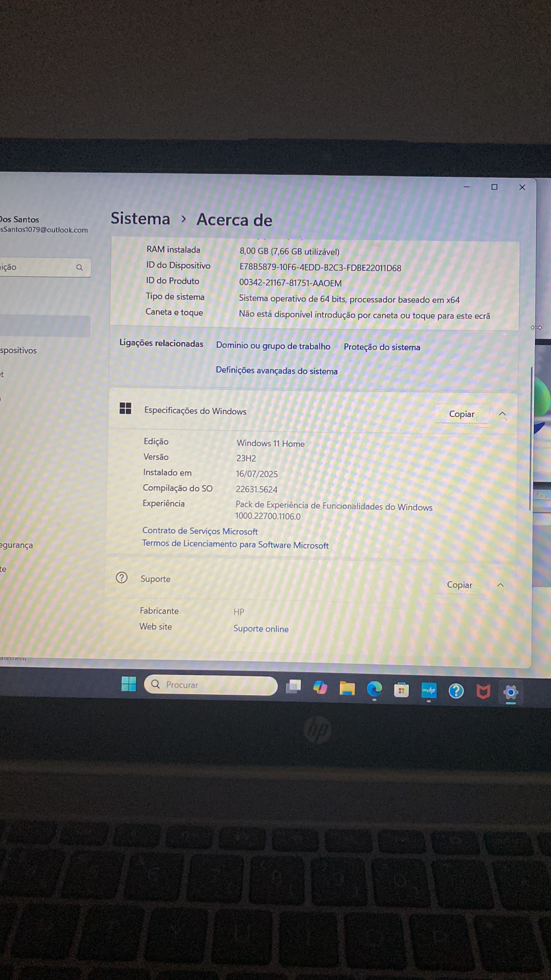This screenshot has height=980, width=551.
Task: Open Contrato de Serviços Microsoft link
Action: coord(200,531)
